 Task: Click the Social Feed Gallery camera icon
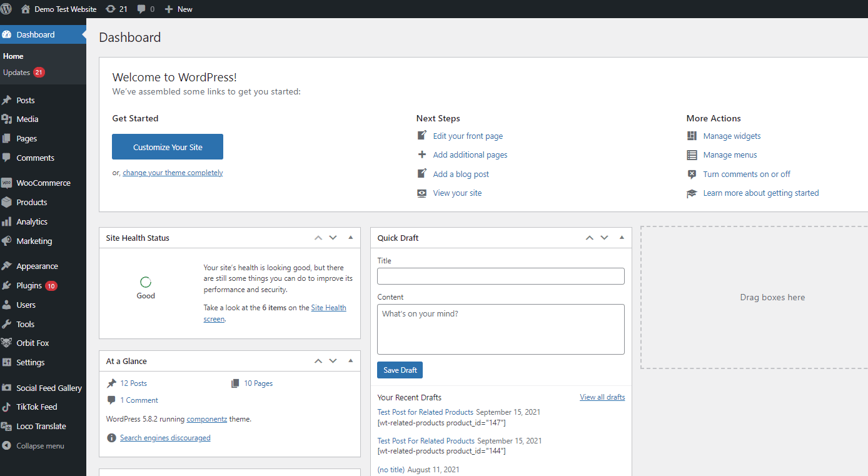pos(7,388)
